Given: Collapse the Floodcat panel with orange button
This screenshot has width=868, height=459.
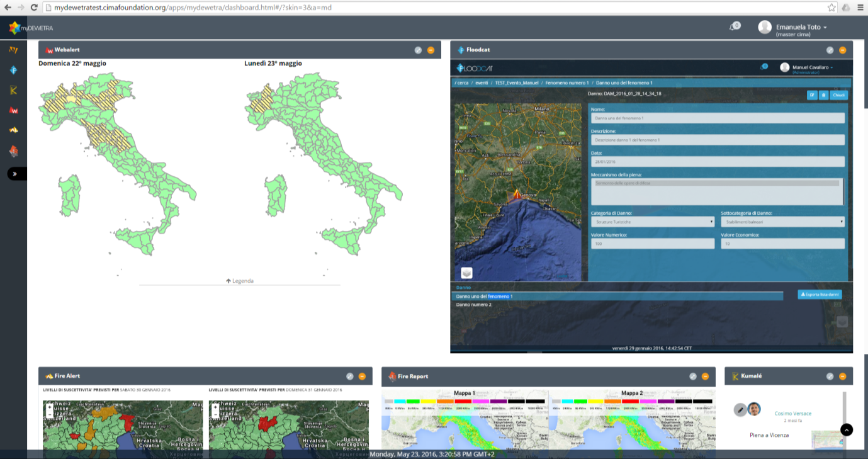Looking at the screenshot, I should 842,50.
